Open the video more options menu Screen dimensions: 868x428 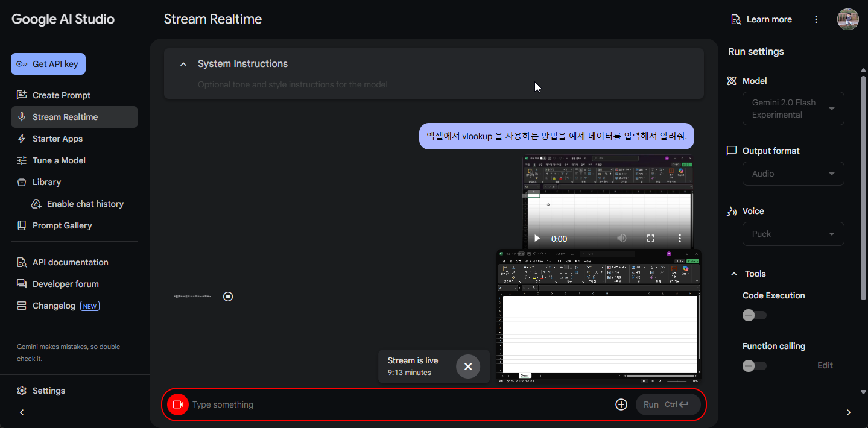pos(680,238)
